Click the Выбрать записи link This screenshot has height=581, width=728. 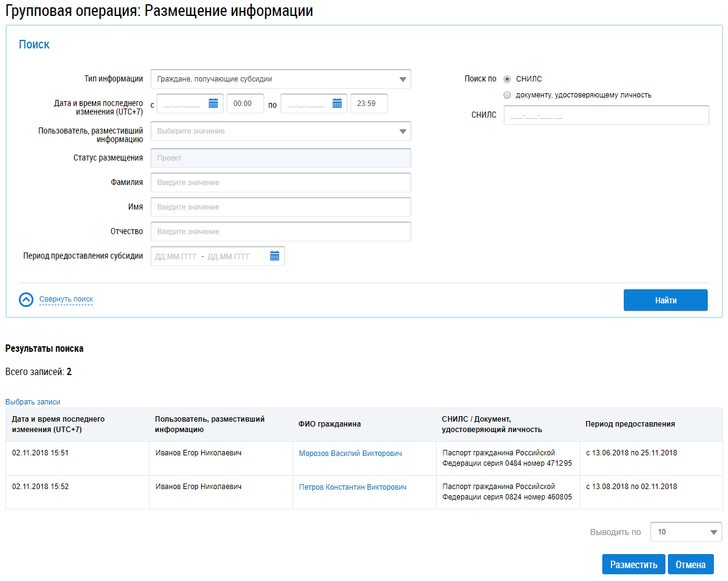33,402
